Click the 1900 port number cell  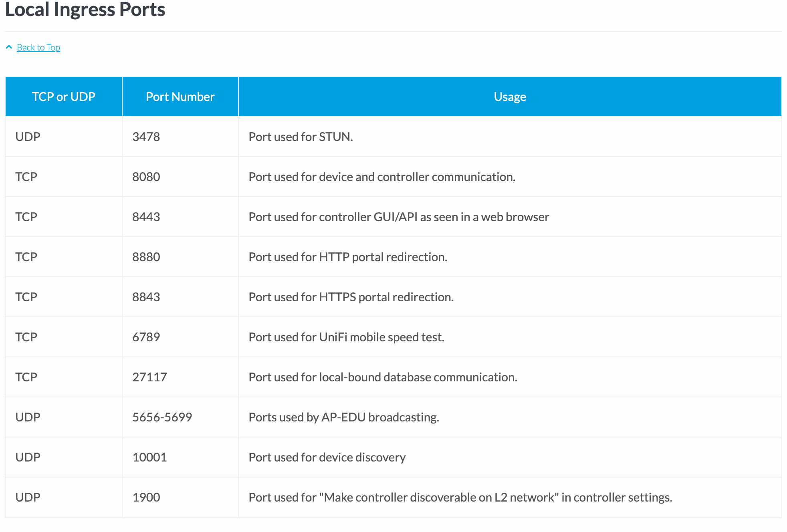(146, 497)
